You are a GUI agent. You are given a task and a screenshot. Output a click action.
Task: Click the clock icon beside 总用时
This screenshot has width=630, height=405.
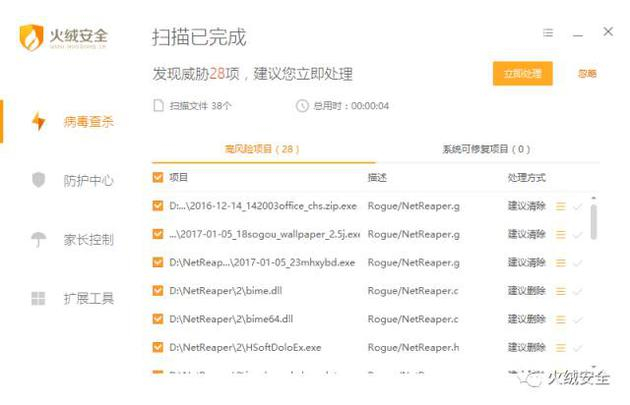point(302,106)
